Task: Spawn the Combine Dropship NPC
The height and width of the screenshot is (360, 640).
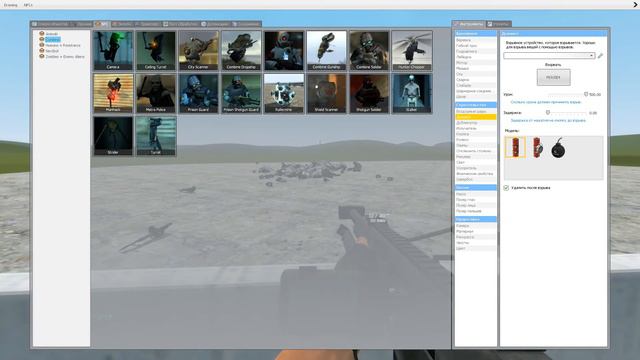Action: 241,51
